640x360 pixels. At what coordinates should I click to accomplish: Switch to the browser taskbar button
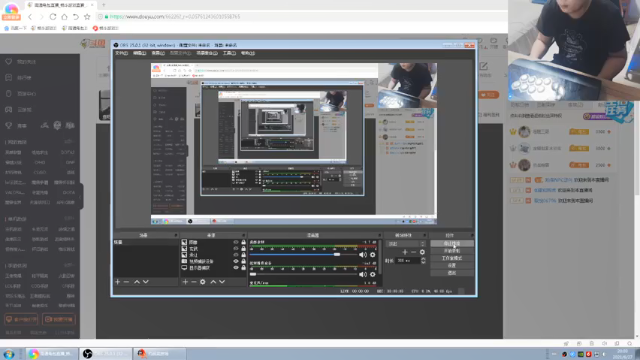pos(52,353)
